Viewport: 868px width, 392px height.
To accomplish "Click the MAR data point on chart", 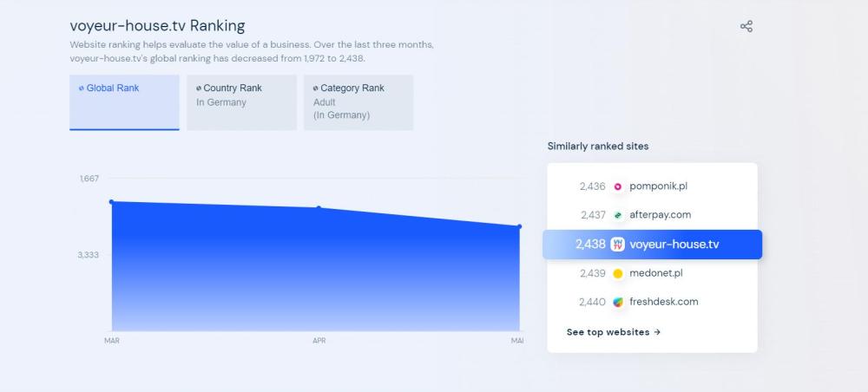I will (112, 202).
